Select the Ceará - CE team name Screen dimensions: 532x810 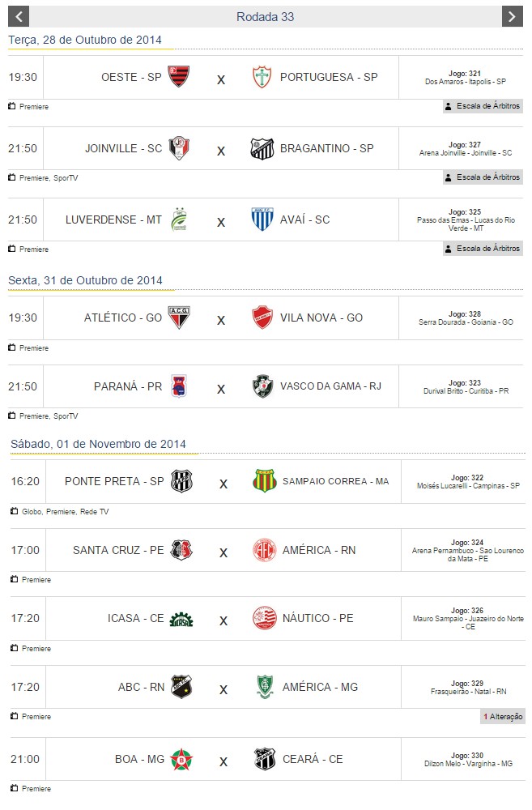pos(313,760)
